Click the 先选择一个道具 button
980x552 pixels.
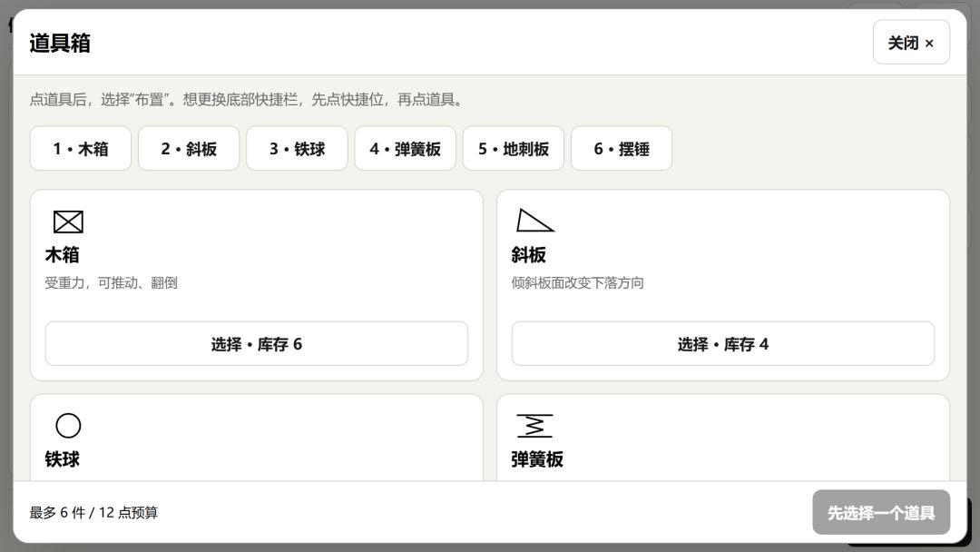tap(881, 513)
